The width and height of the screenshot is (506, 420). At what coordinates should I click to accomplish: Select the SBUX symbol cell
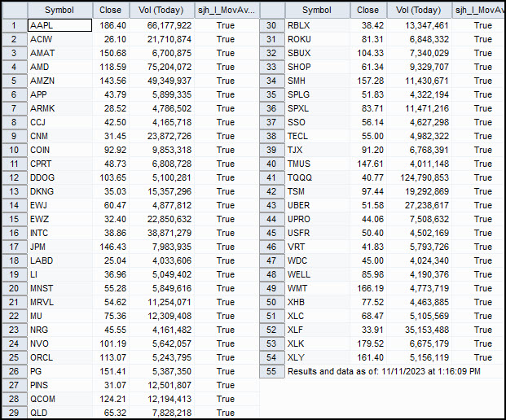tap(318, 53)
